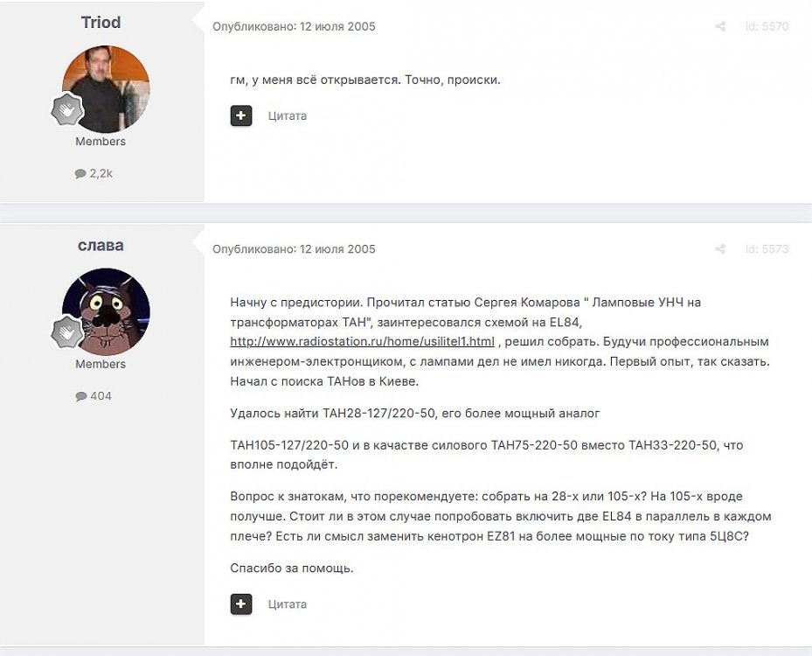This screenshot has height=656, width=812.
Task: Click the share icon on слава's post
Action: pyautogui.click(x=720, y=249)
